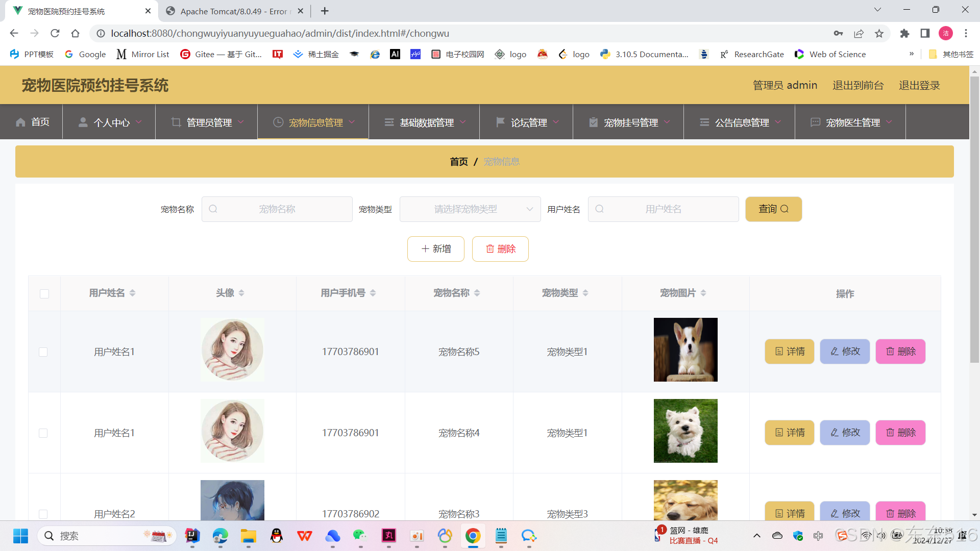Screen dimensions: 980x551
Task: Check the row checkbox for 宠物名称4
Action: pyautogui.click(x=43, y=433)
